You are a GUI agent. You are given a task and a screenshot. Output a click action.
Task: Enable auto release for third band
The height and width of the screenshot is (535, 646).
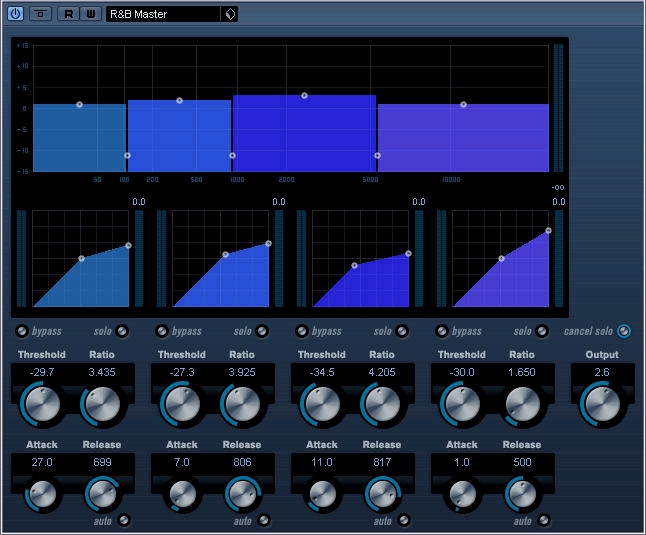tap(404, 520)
